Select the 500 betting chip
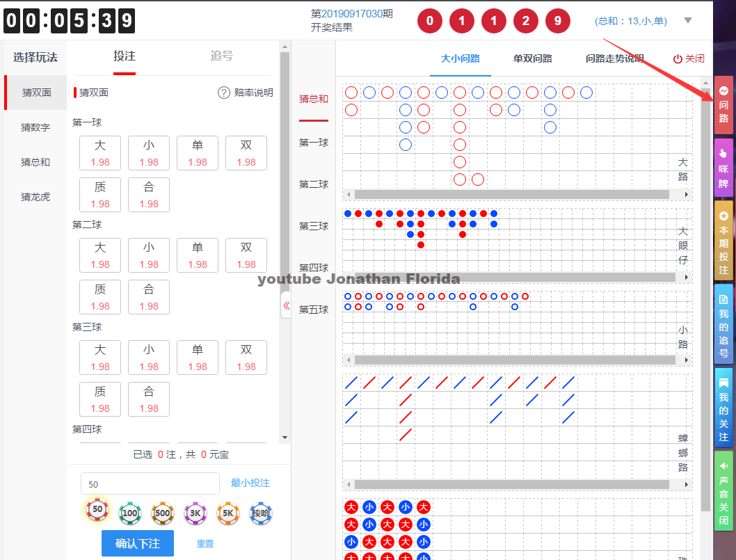This screenshot has width=736, height=560. coord(163,513)
